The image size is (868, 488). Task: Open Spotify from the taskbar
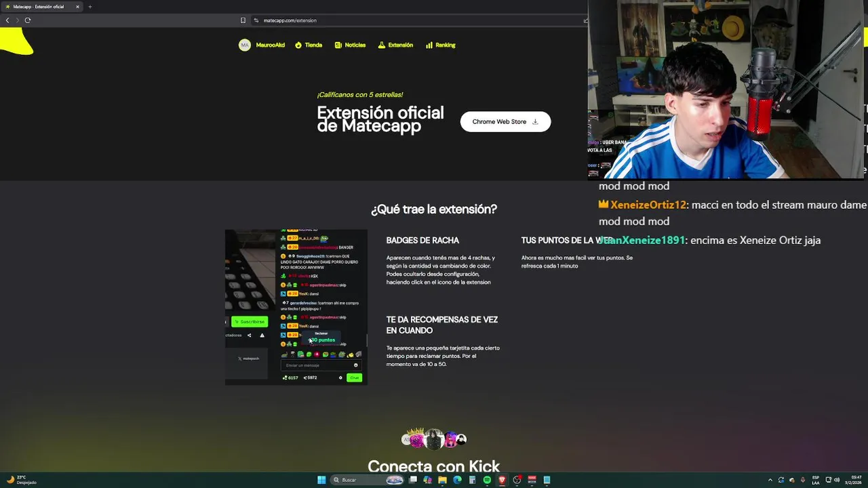point(487,480)
